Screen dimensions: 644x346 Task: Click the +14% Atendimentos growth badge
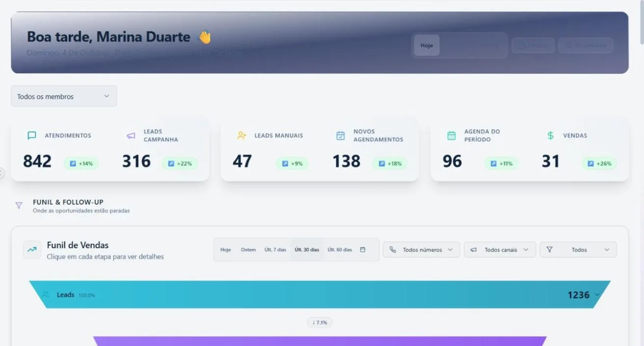81,163
